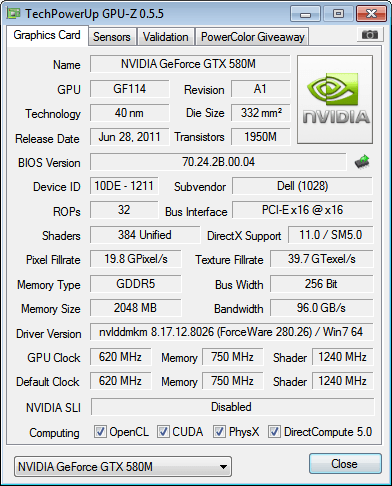Click the Name field showing GTX 580M
The image size is (392, 486).
(x=190, y=64)
